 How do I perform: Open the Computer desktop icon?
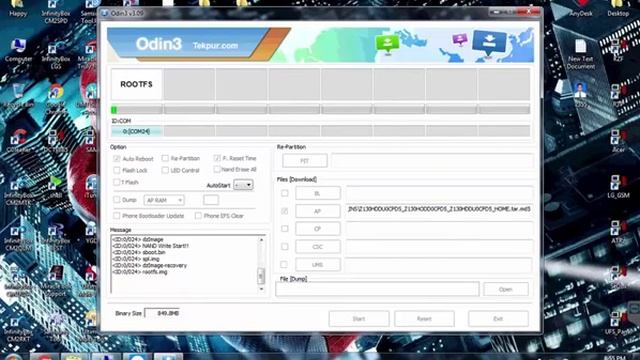(x=18, y=51)
